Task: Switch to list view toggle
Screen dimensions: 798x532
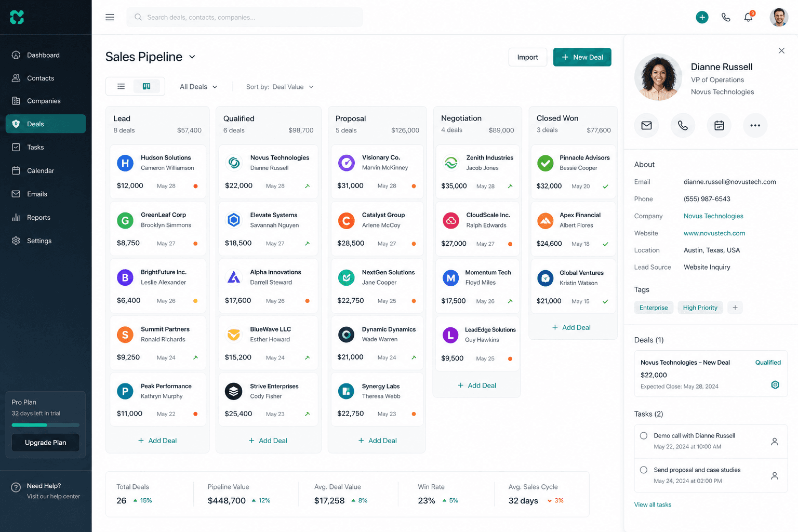Action: coord(121,86)
